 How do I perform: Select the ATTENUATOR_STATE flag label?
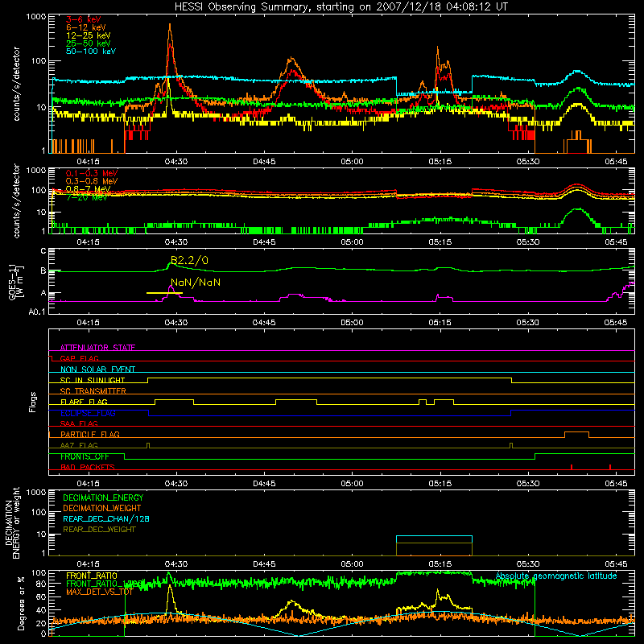(97, 348)
